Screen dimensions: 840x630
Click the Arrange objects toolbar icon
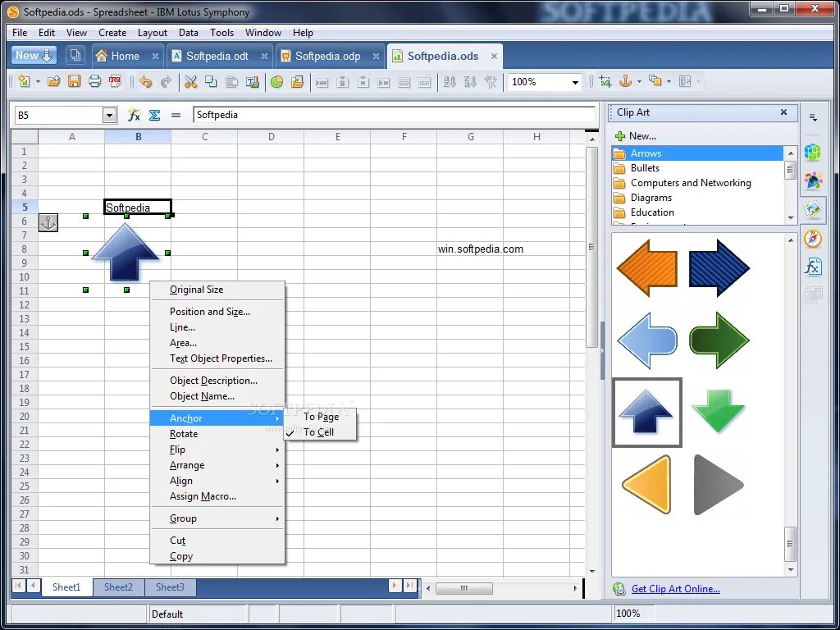[655, 81]
